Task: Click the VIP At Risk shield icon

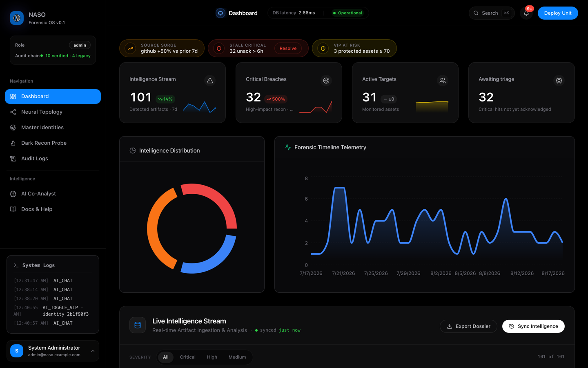Action: click(323, 48)
